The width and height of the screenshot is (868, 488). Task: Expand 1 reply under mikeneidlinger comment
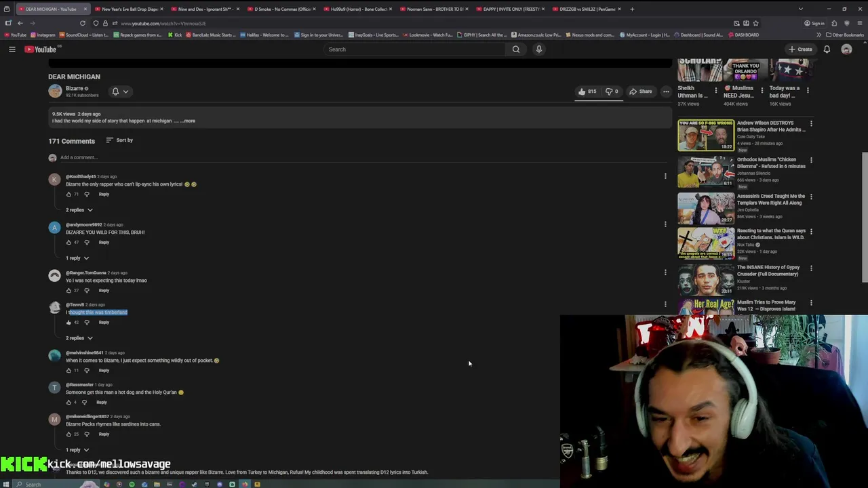pyautogui.click(x=77, y=450)
